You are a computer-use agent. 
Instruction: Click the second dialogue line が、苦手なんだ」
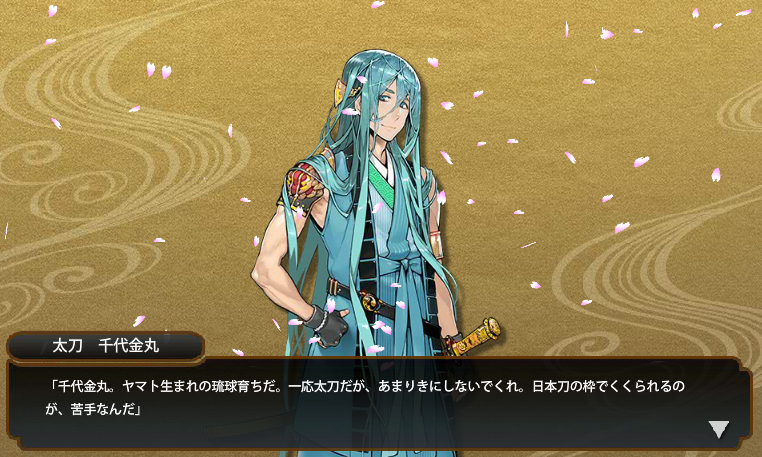point(93,409)
